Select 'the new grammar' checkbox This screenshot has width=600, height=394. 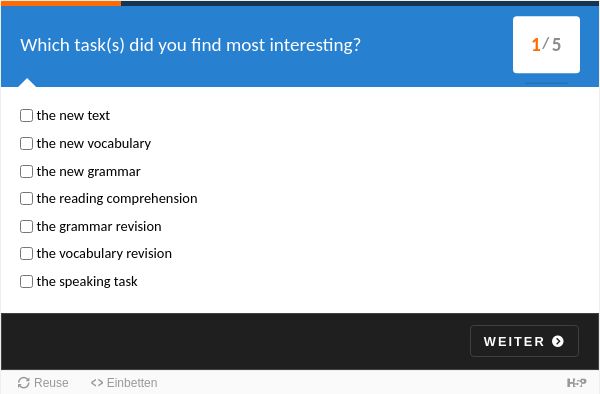click(x=26, y=171)
